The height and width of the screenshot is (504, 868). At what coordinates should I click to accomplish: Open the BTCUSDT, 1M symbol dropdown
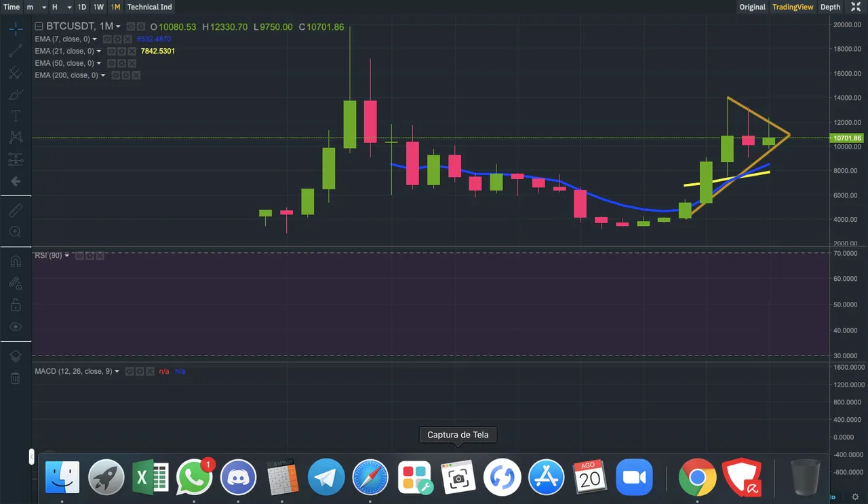[x=119, y=26]
